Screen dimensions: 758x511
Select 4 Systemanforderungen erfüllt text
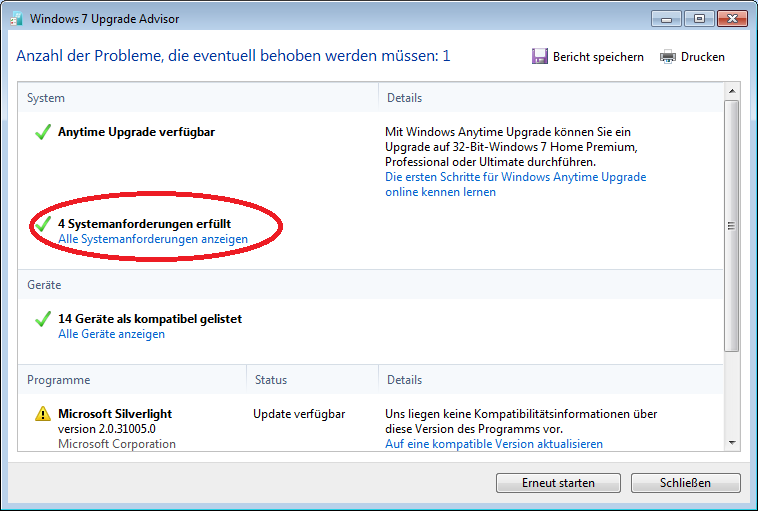click(145, 224)
